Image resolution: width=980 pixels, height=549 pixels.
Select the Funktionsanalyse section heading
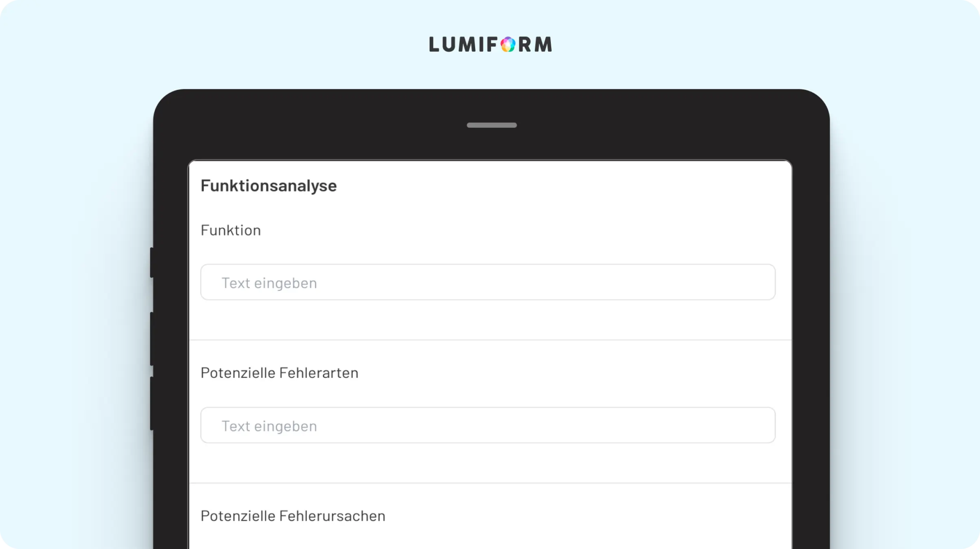[268, 186]
